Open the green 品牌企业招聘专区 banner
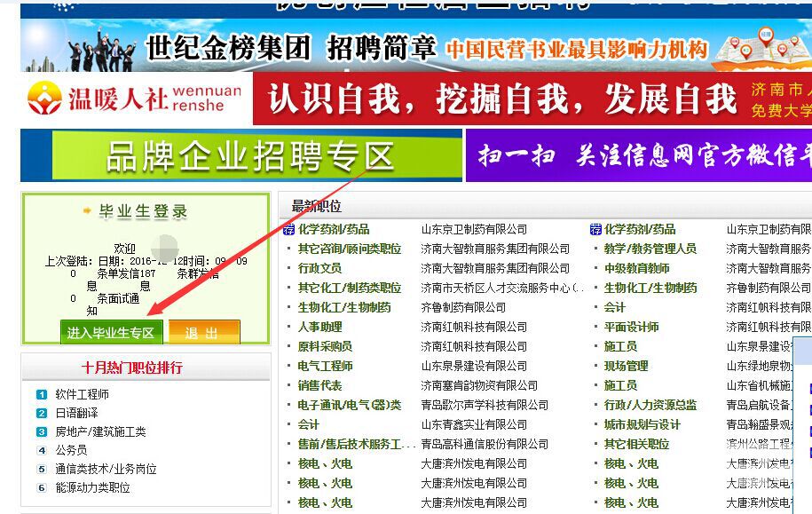The height and width of the screenshot is (514, 812). coord(241,156)
